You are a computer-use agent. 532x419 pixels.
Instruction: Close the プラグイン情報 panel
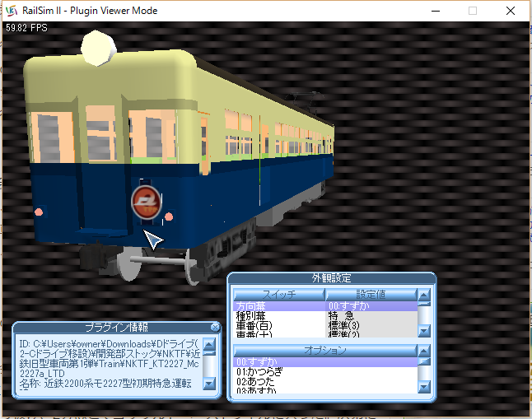pyautogui.click(x=215, y=327)
